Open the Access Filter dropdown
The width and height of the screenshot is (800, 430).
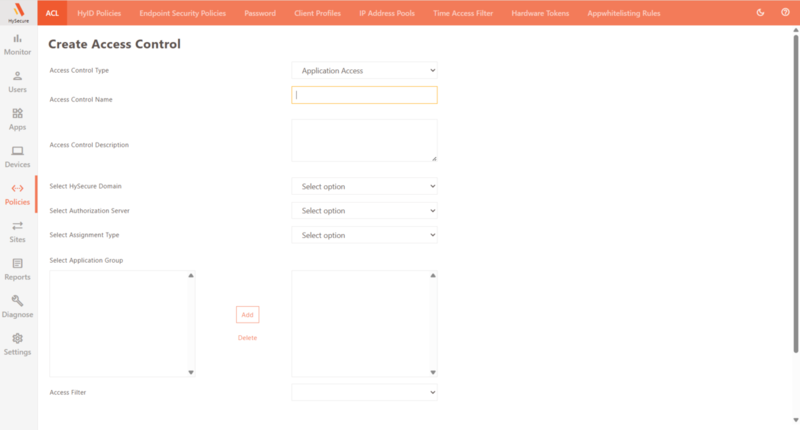point(364,392)
